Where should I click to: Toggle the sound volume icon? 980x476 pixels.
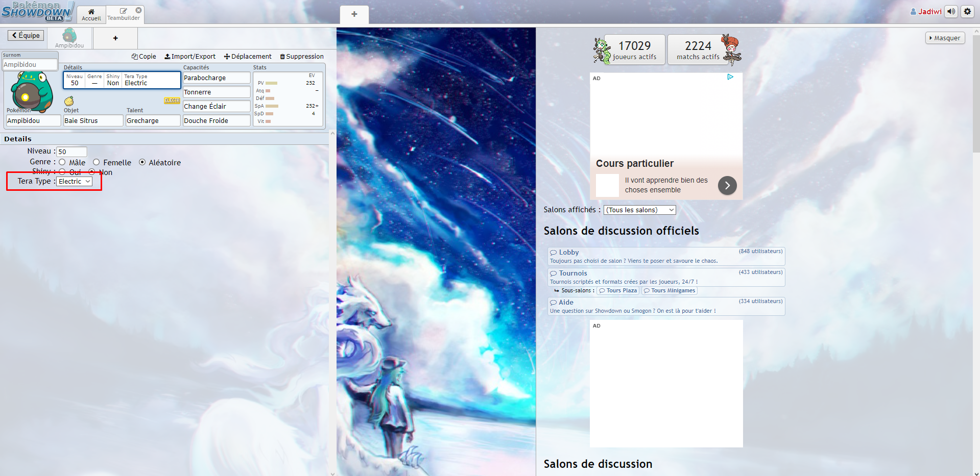pyautogui.click(x=951, y=11)
